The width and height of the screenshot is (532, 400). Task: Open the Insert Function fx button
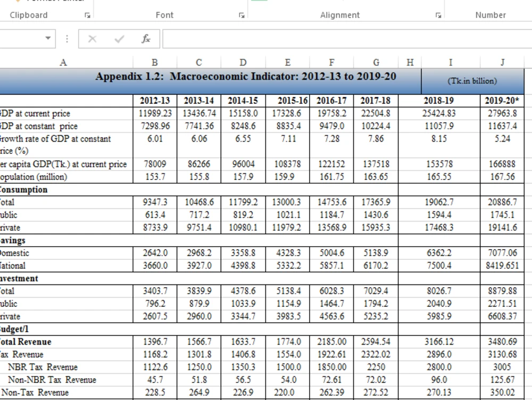pyautogui.click(x=146, y=39)
